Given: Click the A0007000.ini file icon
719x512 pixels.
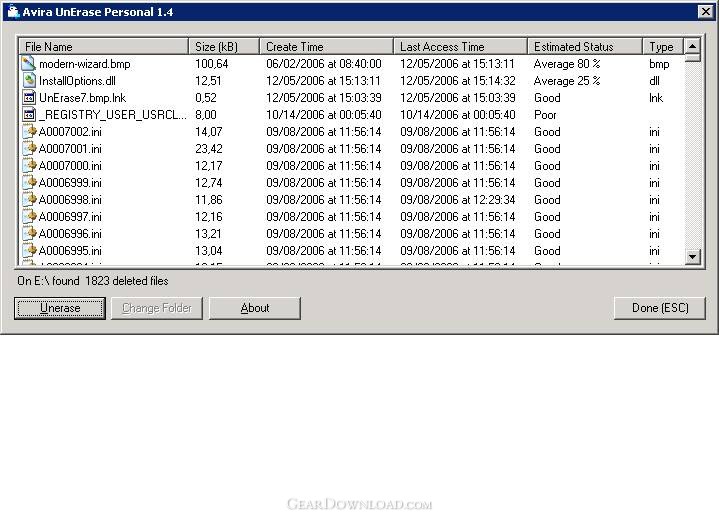Looking at the screenshot, I should pos(29,165).
